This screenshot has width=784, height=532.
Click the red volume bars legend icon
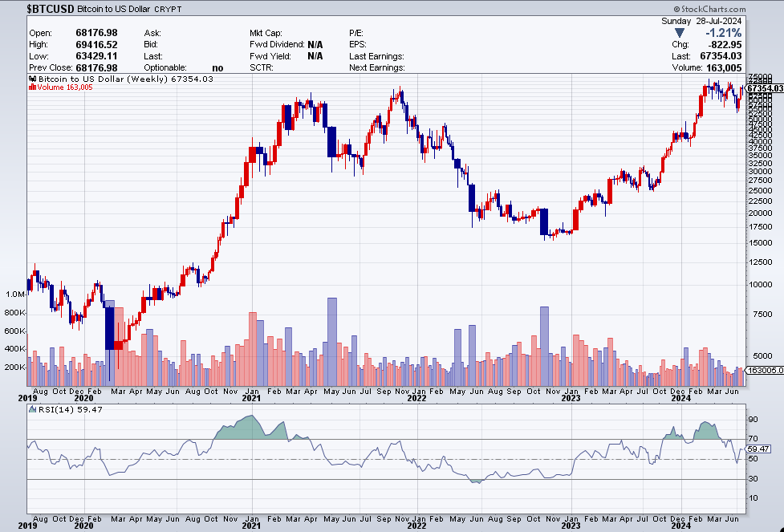(x=33, y=87)
